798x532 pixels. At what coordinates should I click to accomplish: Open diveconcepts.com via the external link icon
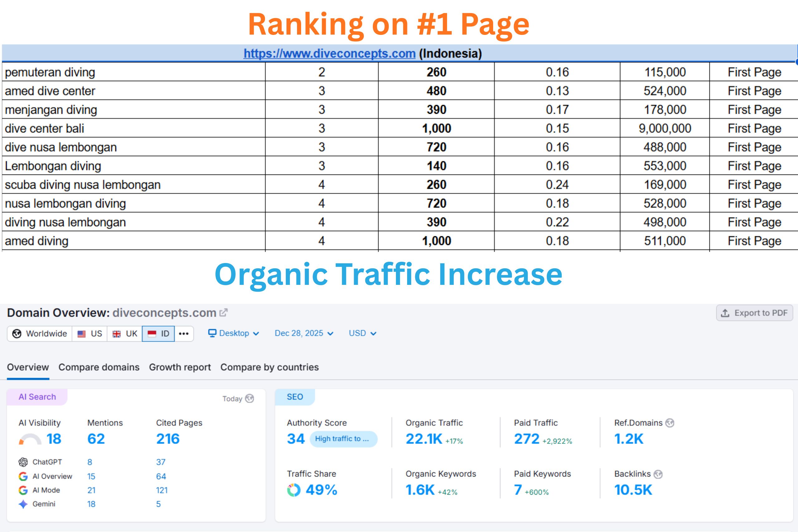(224, 313)
